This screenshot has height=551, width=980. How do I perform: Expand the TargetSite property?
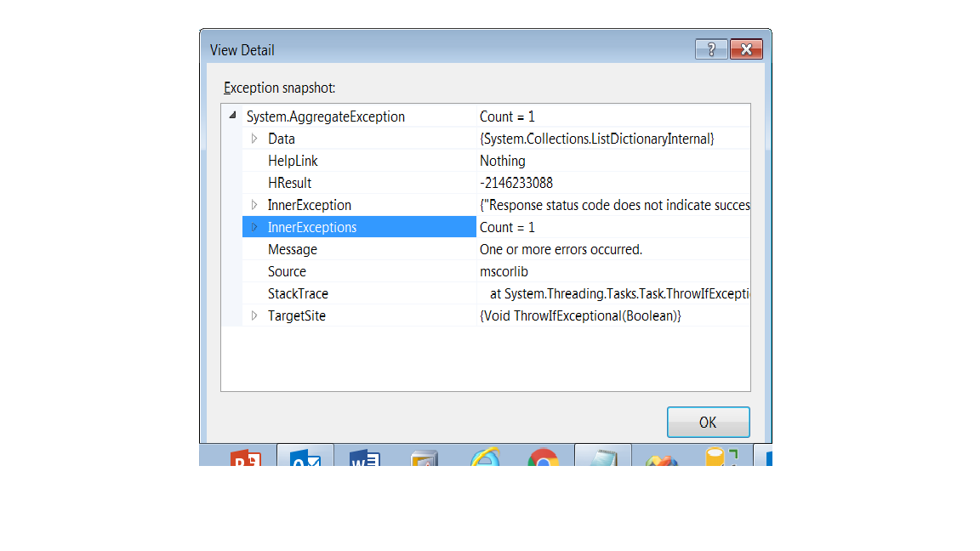[254, 315]
